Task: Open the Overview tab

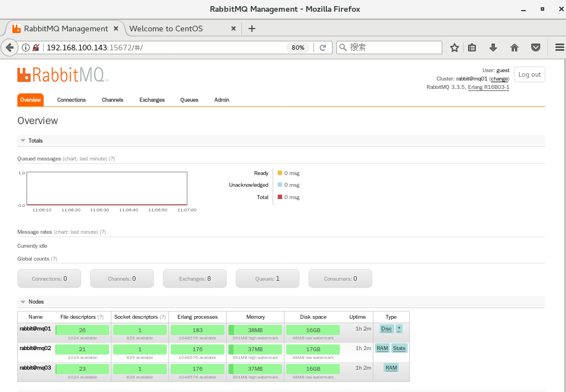Action: (x=30, y=100)
